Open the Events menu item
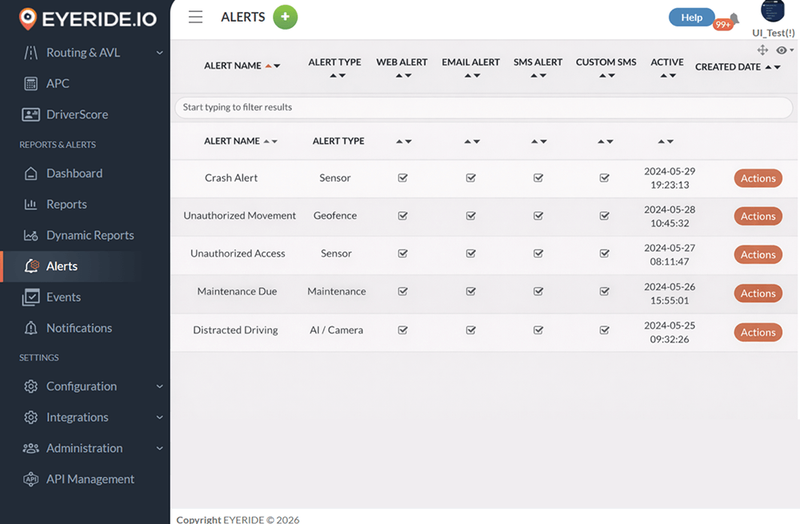800x524 pixels. [64, 297]
